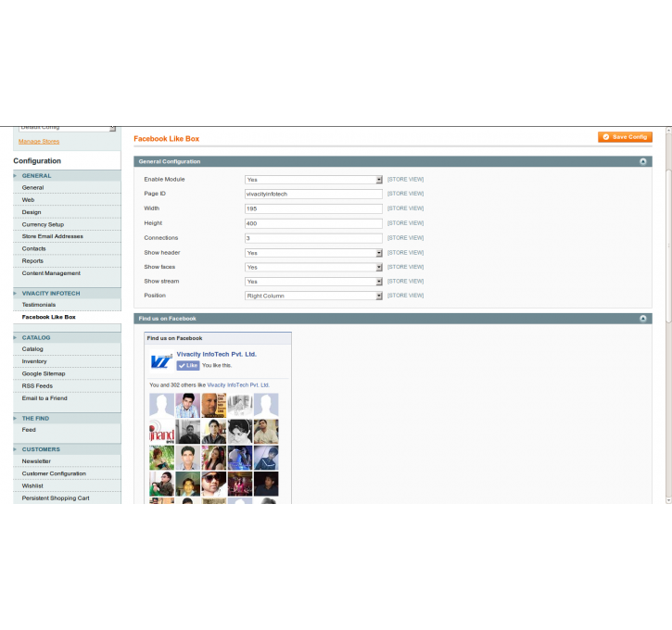Open the Manage Stores link

pos(39,142)
